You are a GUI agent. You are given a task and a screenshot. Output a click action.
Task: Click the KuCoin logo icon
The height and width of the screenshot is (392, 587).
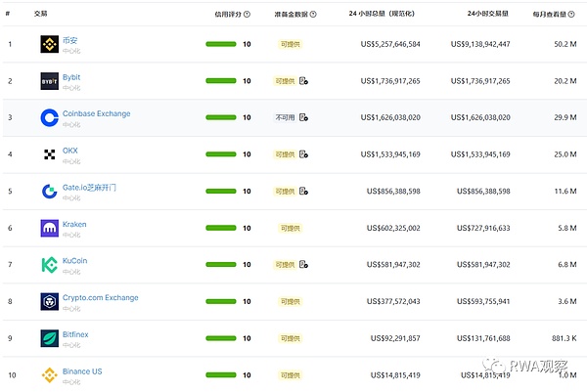(49, 265)
